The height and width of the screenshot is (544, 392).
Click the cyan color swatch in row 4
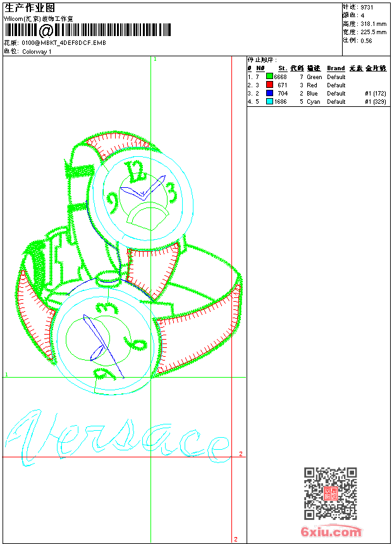[x=269, y=101]
